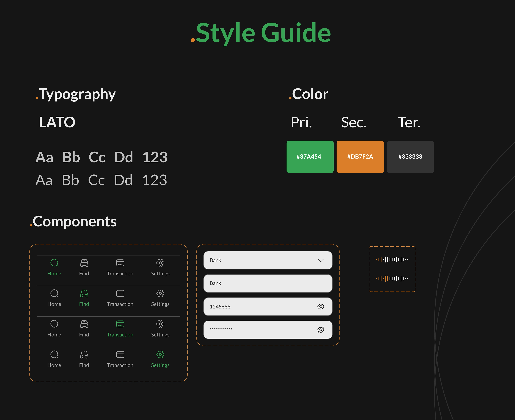
Task: Click Find icon in row with green Settings
Action: [x=84, y=354]
